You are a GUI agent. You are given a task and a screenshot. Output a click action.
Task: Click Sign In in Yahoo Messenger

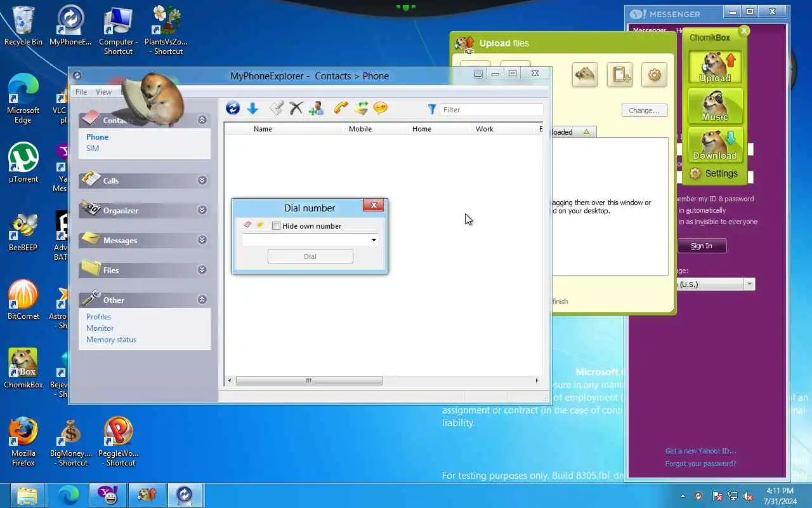click(x=702, y=246)
